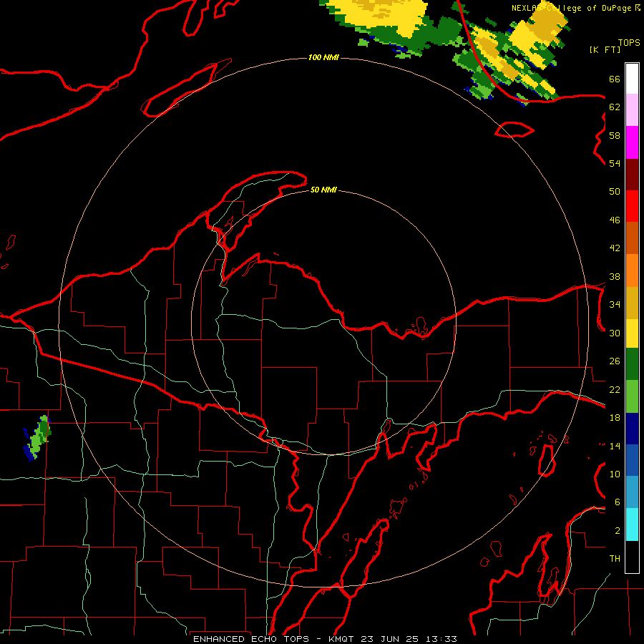
Task: Click legend value "18"
Action: tap(615, 418)
